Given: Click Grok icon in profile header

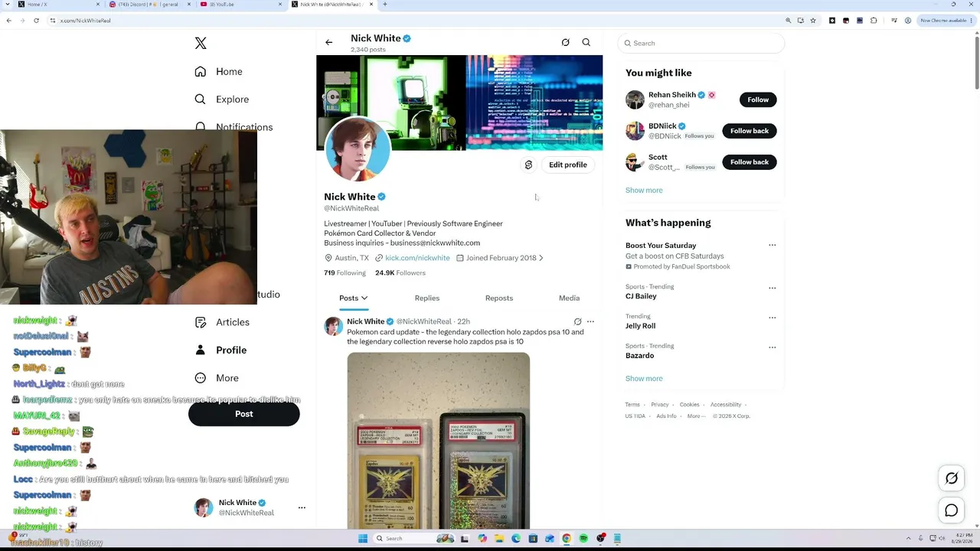Looking at the screenshot, I should 565,43.
